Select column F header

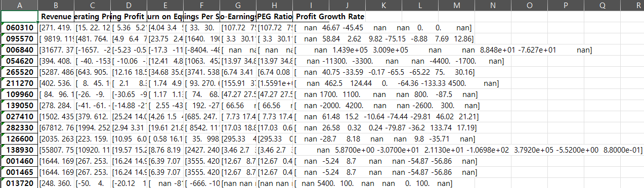tap(201, 5)
